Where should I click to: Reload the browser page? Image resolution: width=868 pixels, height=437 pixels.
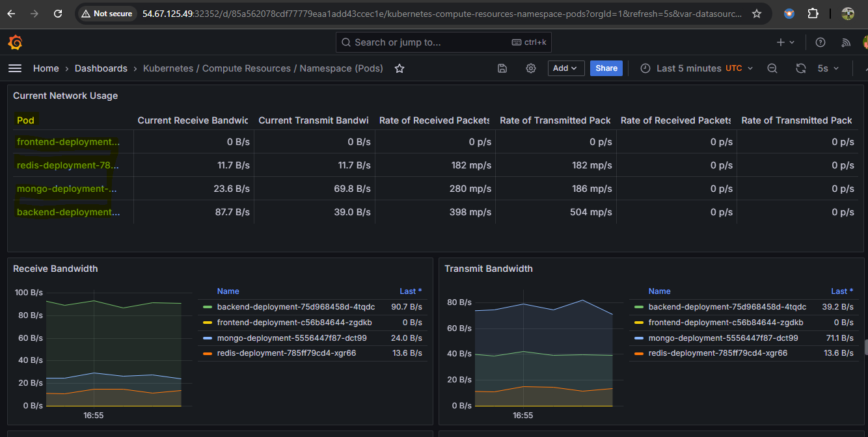point(58,13)
